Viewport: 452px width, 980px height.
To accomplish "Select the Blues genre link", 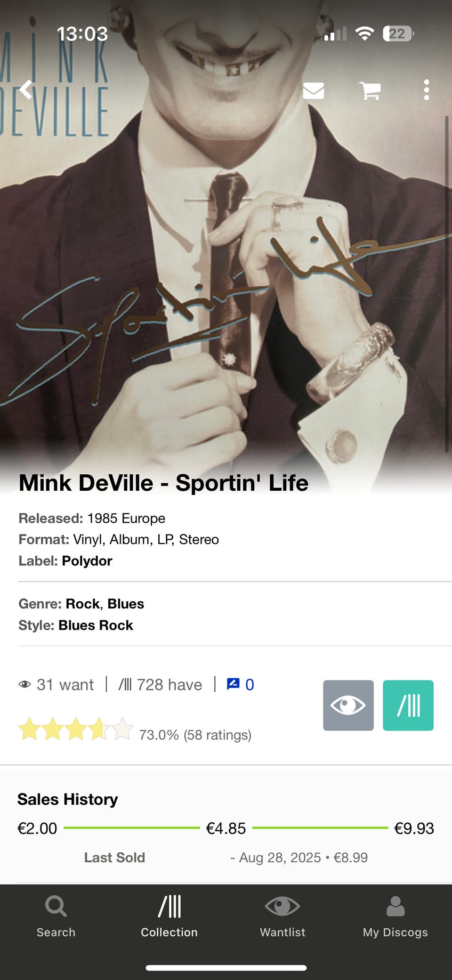I will point(126,604).
